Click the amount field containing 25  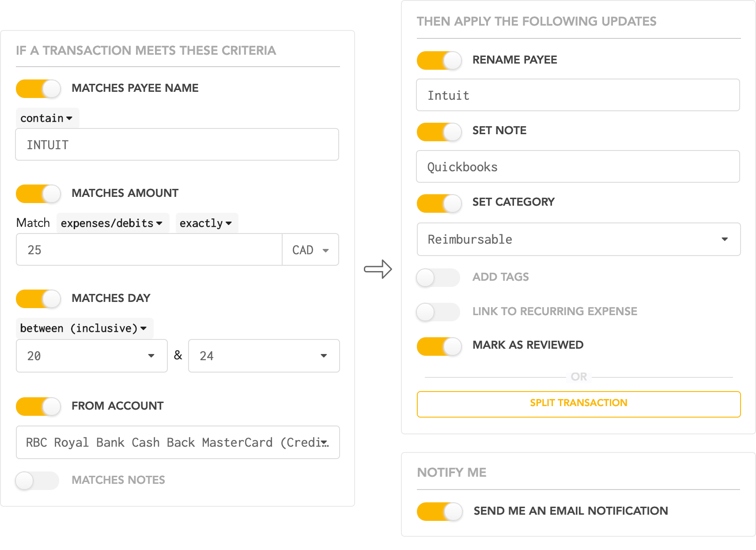click(x=149, y=250)
